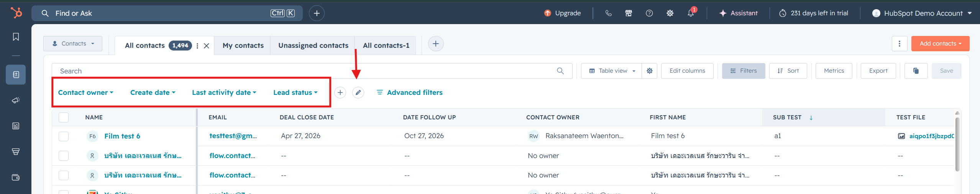Screen dimensions: 980x194
Task: Click the contacts Search field
Action: (x=312, y=71)
